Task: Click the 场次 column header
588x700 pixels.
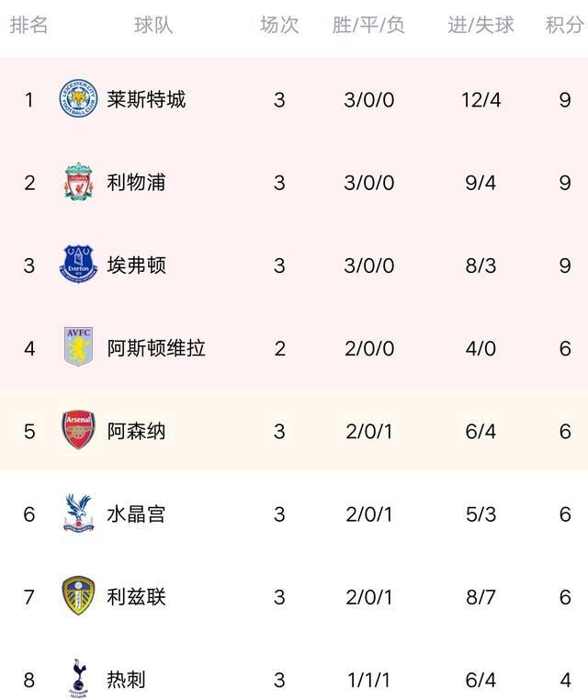Action: click(279, 25)
